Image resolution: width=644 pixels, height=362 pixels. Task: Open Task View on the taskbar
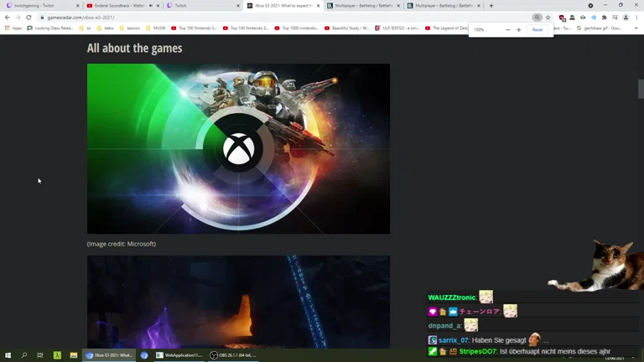[40, 355]
